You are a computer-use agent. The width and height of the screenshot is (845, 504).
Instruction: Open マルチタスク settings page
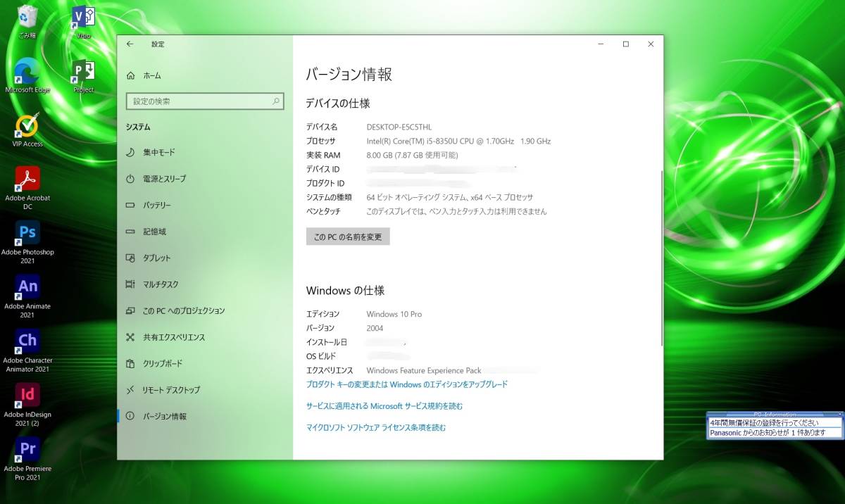click(x=205, y=284)
